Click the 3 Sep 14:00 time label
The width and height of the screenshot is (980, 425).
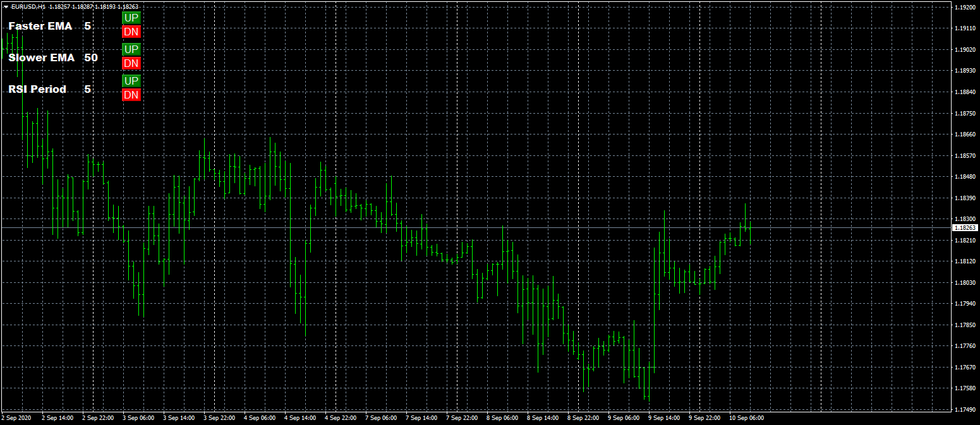click(x=178, y=417)
